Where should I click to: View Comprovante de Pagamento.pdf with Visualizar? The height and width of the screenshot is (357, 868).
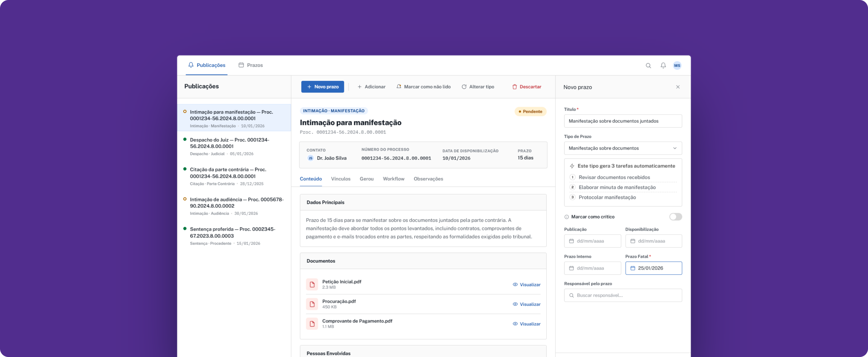pyautogui.click(x=526, y=324)
